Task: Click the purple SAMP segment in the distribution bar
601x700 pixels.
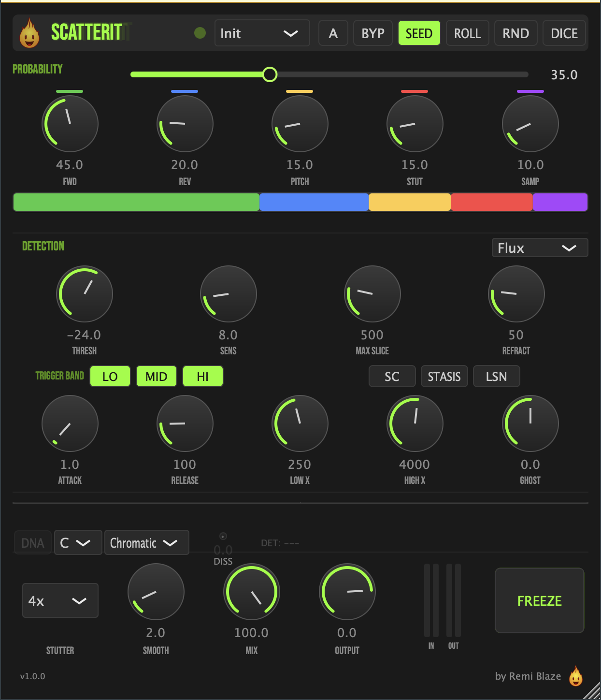Action: (560, 202)
